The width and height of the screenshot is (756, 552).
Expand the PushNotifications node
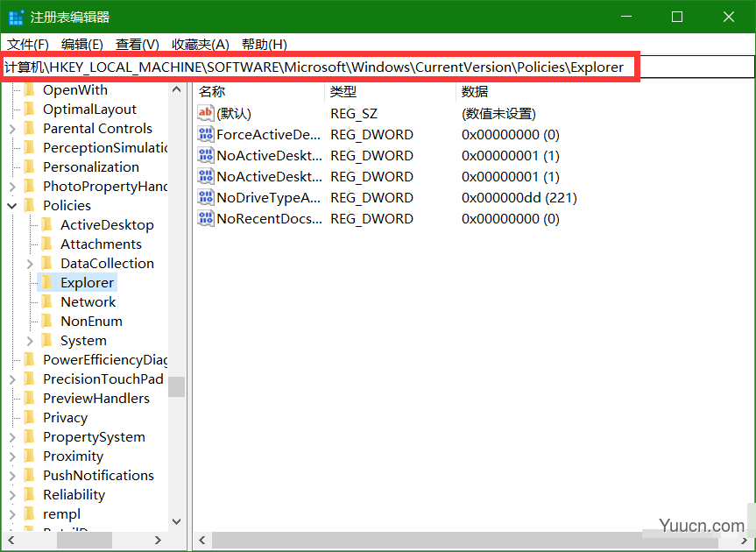(12, 476)
